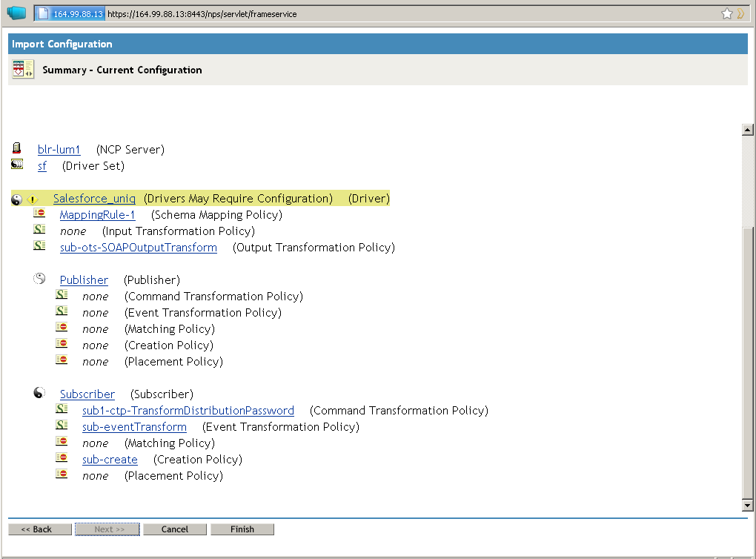Image resolution: width=756 pixels, height=559 pixels.
Task: Click the stylesheet icon beside sub-ots-SOAPOutputTransform
Action: tap(39, 246)
